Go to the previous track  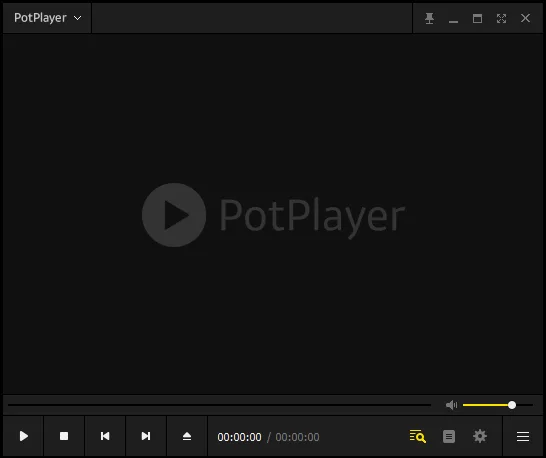pos(105,436)
